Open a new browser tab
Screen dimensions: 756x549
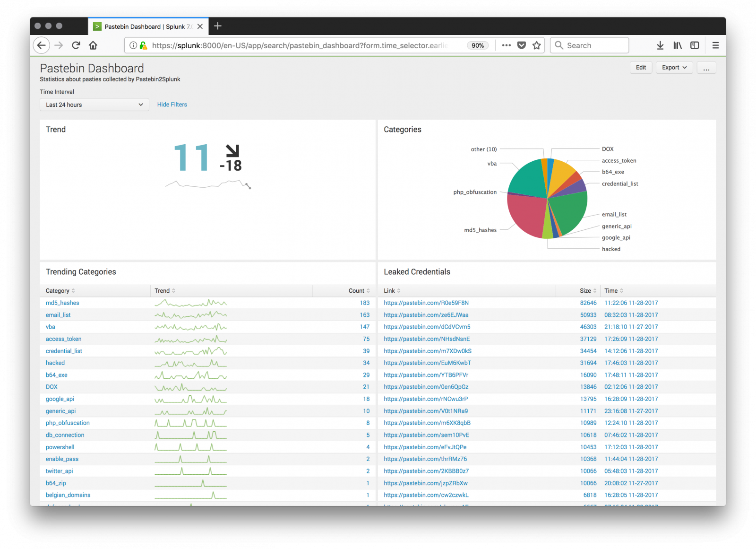(218, 26)
